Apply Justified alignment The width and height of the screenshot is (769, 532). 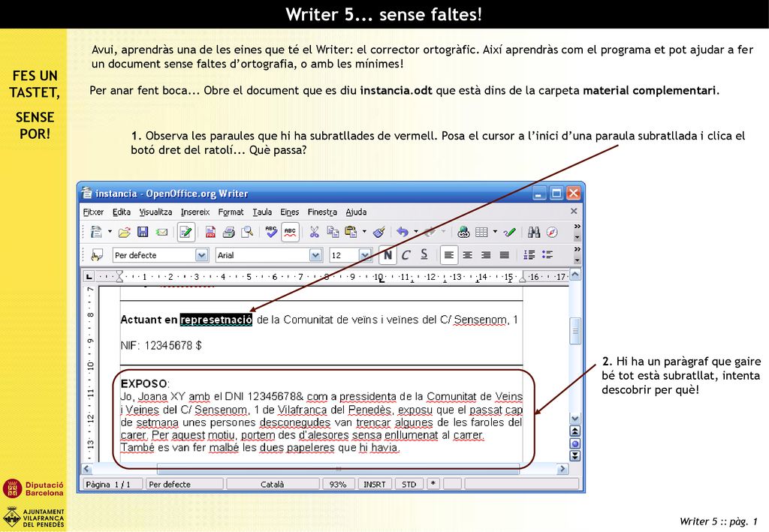tap(504, 254)
